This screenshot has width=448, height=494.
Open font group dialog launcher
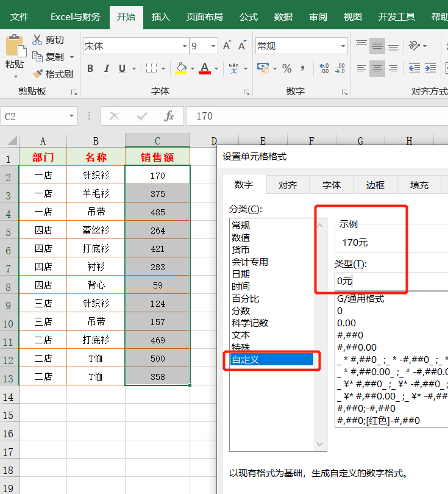pos(246,92)
